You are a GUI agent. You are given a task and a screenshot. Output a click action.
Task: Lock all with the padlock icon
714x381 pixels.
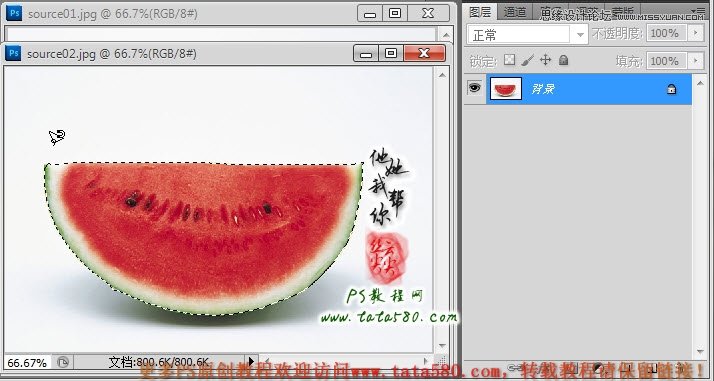point(564,60)
